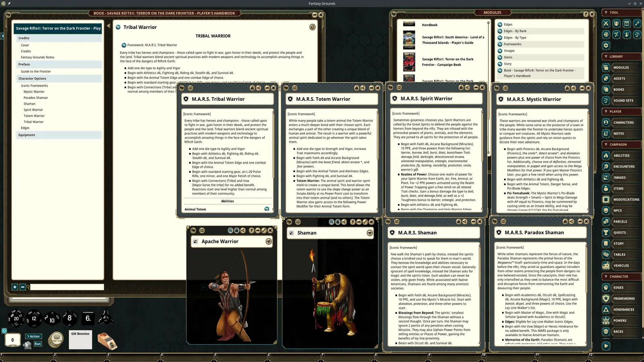Lock the M.A.R.S. Mystic Warrior window

click(x=567, y=88)
